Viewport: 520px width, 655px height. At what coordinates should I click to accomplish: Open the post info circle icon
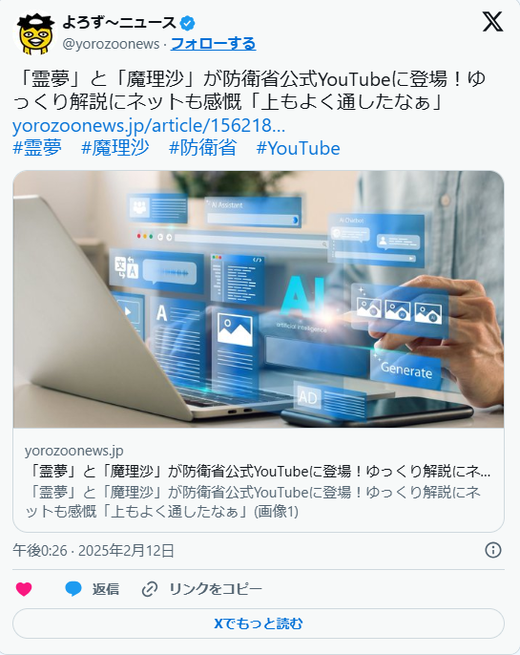pos(493,550)
